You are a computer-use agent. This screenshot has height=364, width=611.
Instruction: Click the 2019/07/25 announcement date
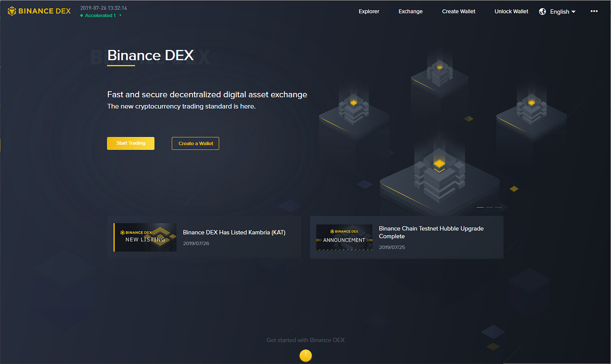[392, 247]
